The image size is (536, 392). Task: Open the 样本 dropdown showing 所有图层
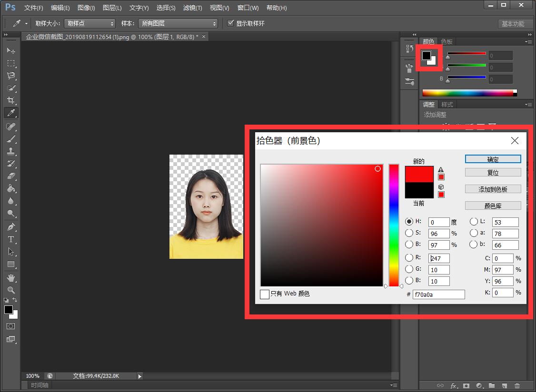pyautogui.click(x=178, y=23)
